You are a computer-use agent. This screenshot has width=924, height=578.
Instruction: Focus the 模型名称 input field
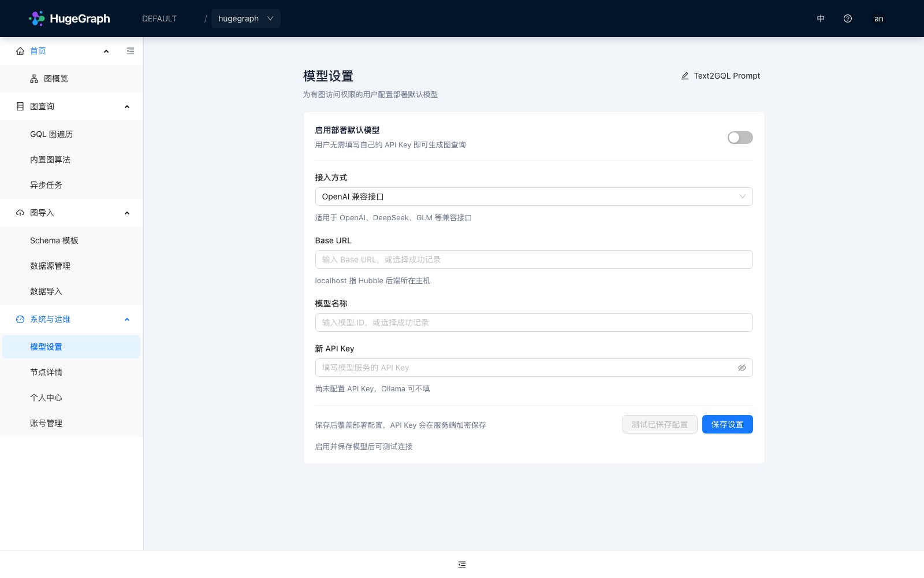click(x=534, y=323)
